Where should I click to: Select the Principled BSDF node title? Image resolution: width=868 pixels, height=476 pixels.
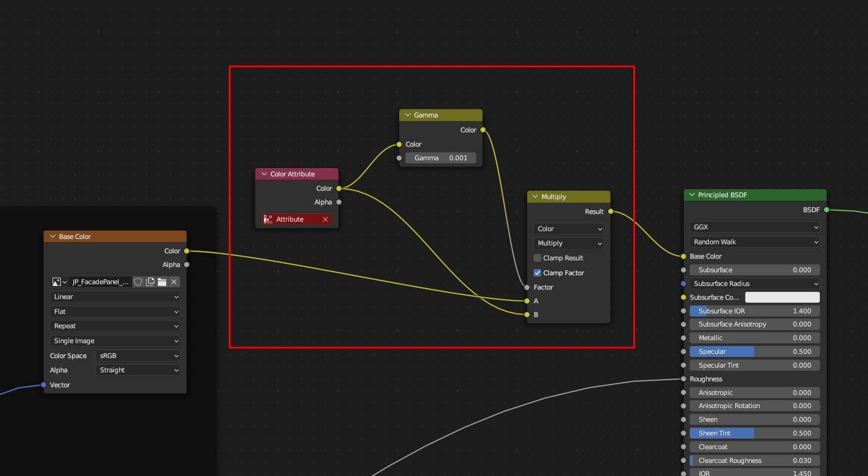coord(722,195)
